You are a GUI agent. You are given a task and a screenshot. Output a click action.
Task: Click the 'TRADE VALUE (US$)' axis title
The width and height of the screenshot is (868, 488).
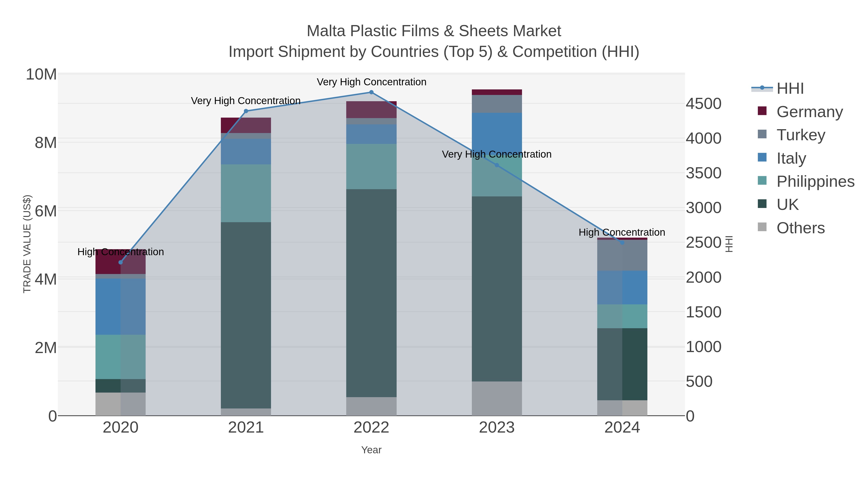pyautogui.click(x=27, y=244)
